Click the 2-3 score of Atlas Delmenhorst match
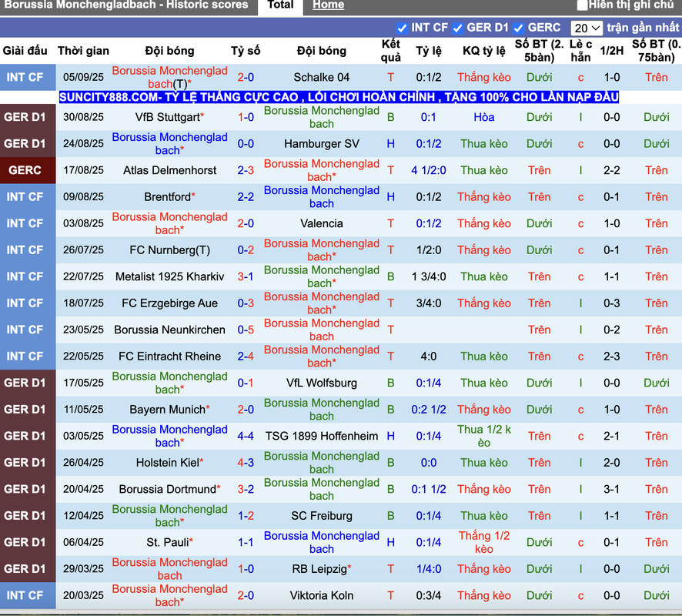This screenshot has width=682, height=616. point(246,170)
